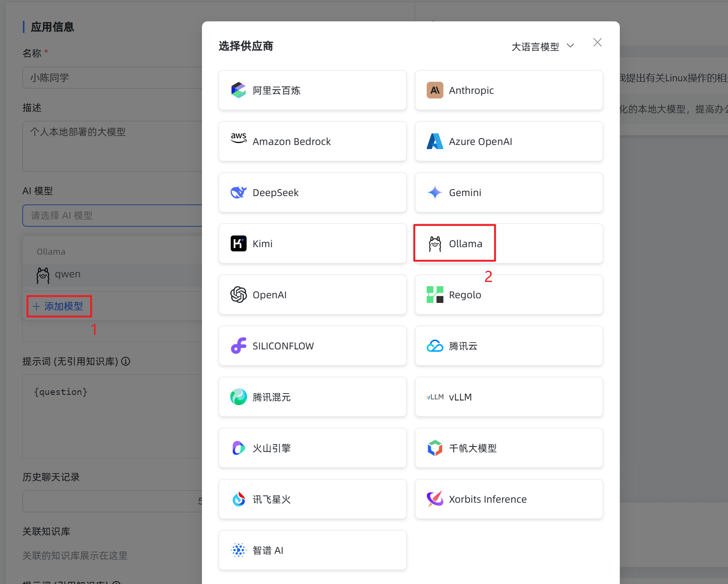Screen dimensions: 728x584
Task: Open the 大语言模型 type dropdown
Action: pyautogui.click(x=543, y=46)
